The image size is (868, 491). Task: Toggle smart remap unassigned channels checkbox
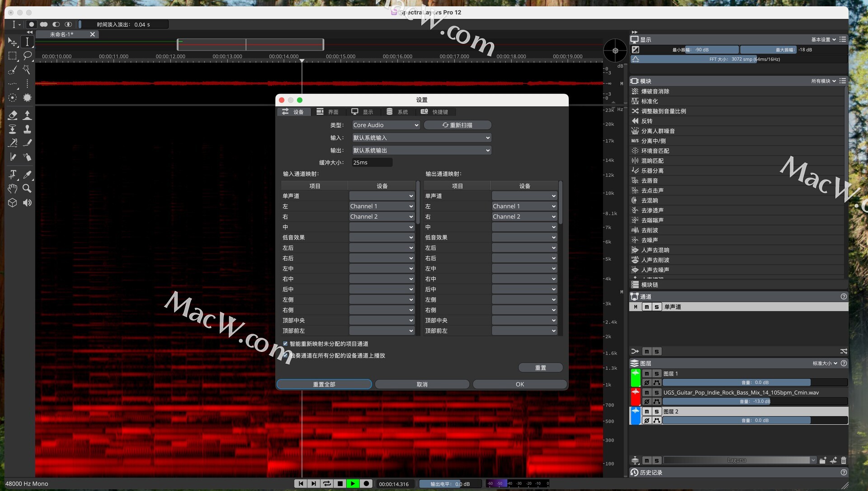pyautogui.click(x=285, y=344)
